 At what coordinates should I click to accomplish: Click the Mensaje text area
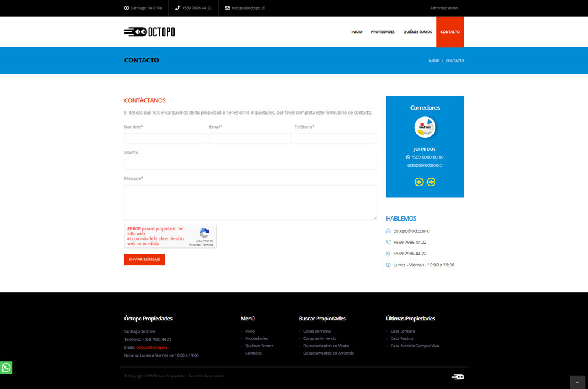point(250,202)
